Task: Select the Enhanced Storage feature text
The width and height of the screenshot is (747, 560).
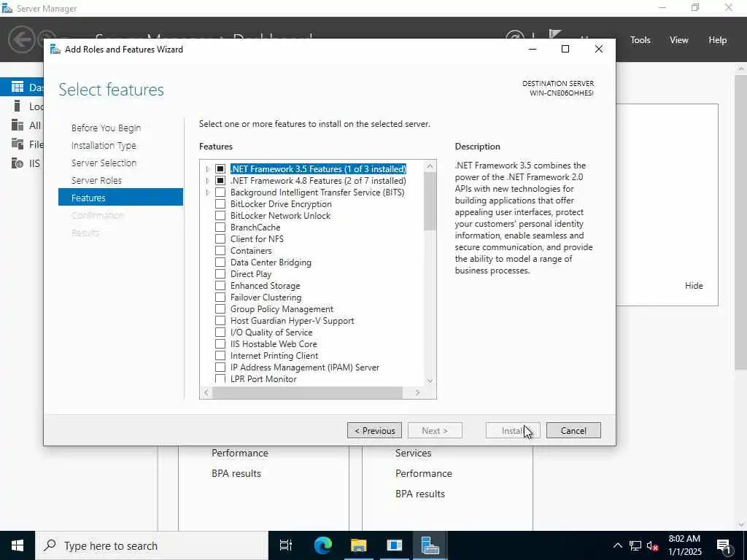Action: pos(266,286)
